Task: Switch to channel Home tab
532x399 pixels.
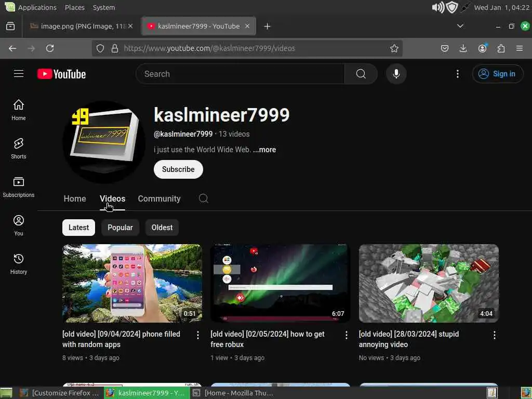Action: [75, 199]
